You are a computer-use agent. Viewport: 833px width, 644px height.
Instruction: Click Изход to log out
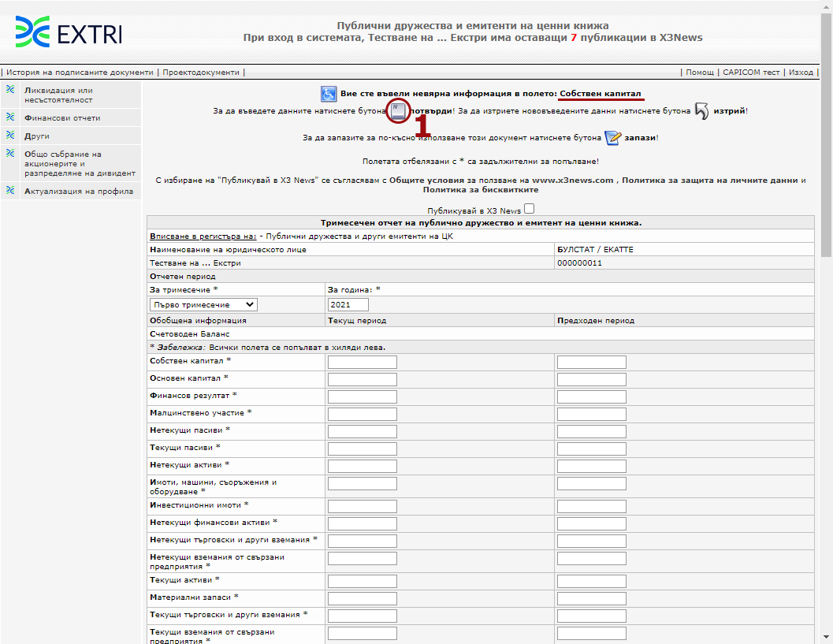click(x=801, y=73)
